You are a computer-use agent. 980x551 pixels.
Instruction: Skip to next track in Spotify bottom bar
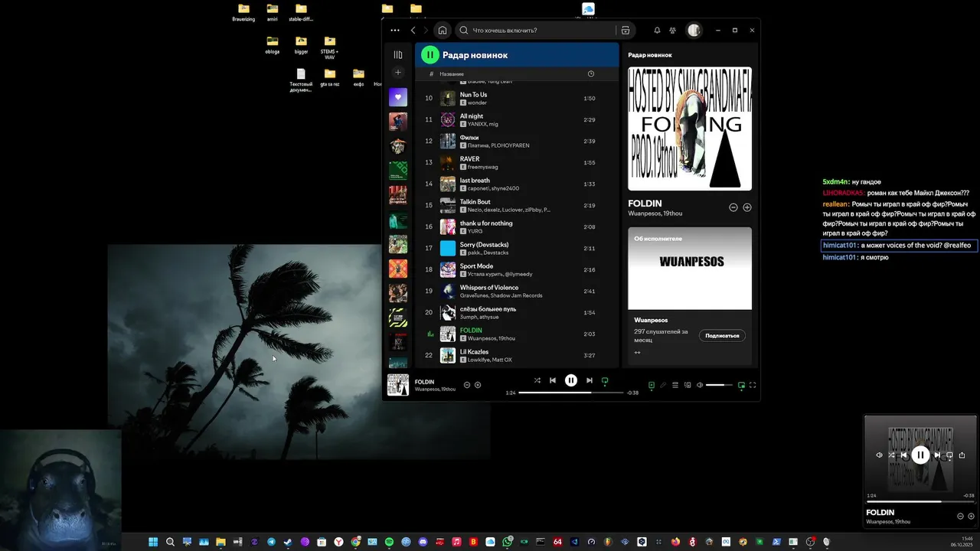click(590, 380)
